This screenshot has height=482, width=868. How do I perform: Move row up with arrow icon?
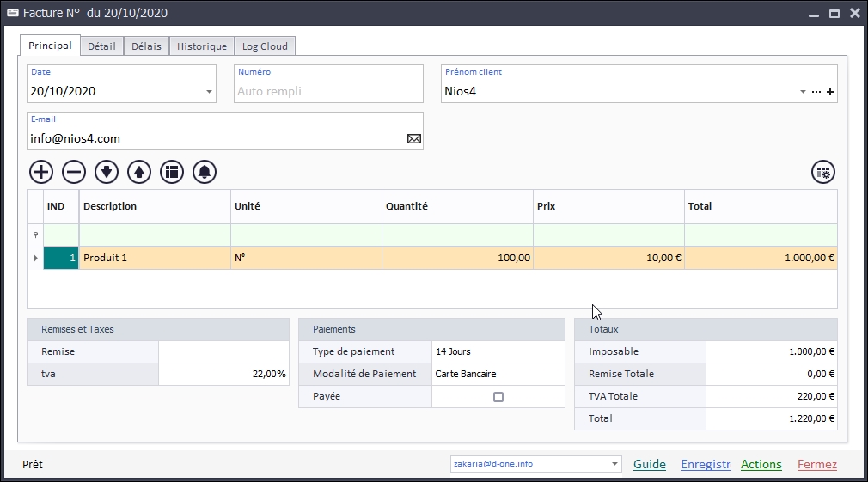[139, 172]
